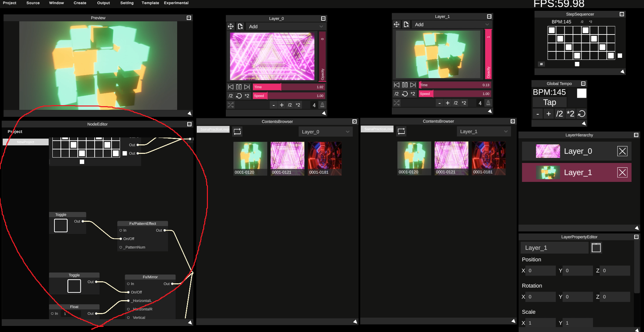This screenshot has height=332, width=644.
Task: Open the Template menu
Action: (x=150, y=3)
